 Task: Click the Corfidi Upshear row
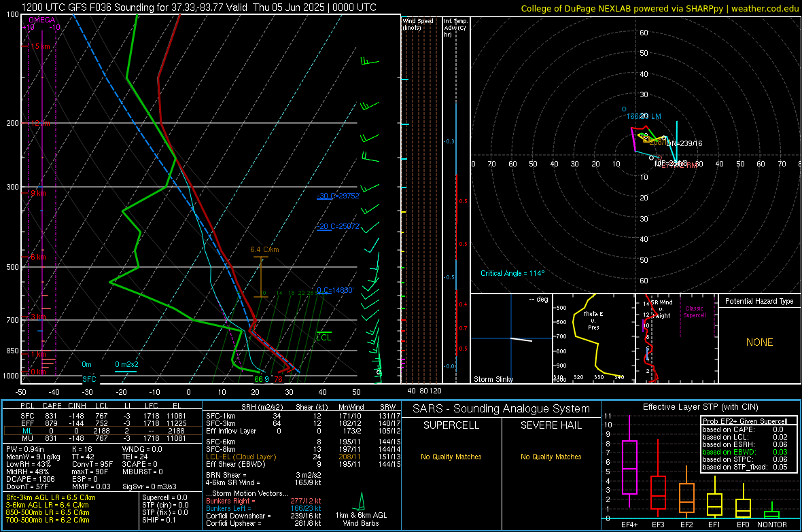point(264,523)
